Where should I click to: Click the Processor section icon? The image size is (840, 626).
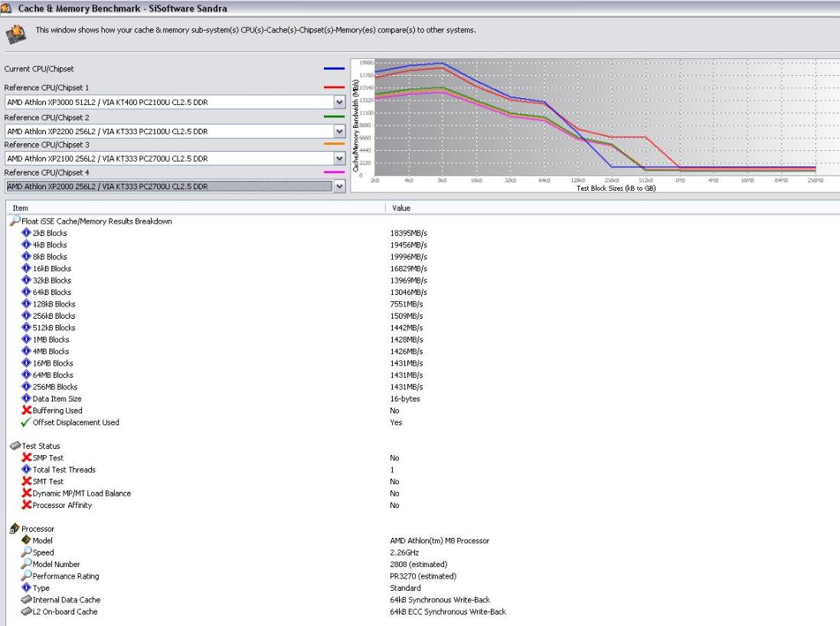(x=15, y=529)
